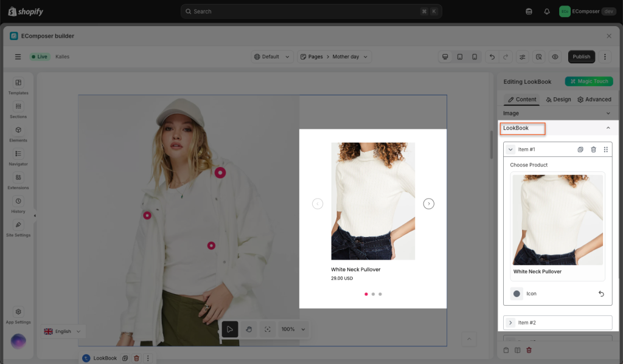This screenshot has height=364, width=623.
Task: Switch to the Design tab
Action: (558, 100)
